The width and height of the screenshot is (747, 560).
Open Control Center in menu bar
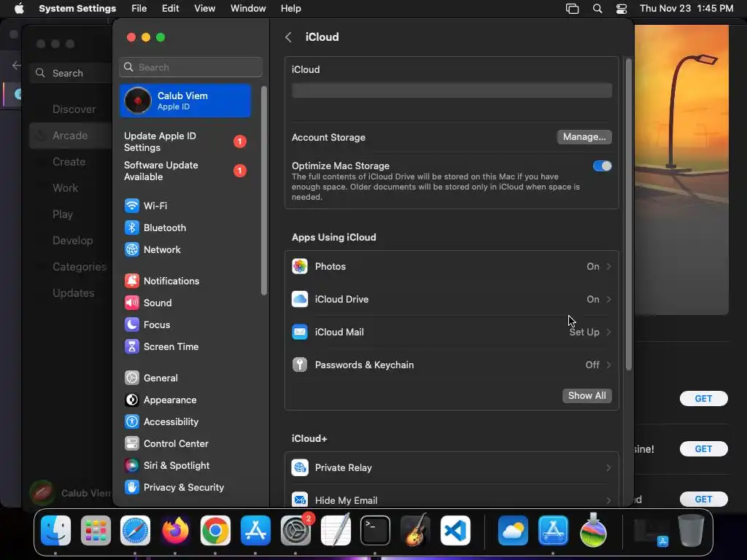click(x=622, y=9)
